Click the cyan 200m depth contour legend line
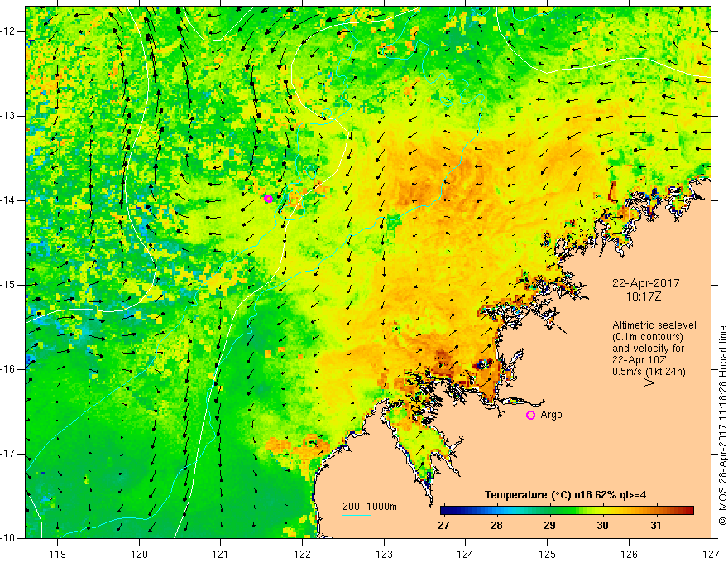728x563 pixels. click(x=357, y=515)
